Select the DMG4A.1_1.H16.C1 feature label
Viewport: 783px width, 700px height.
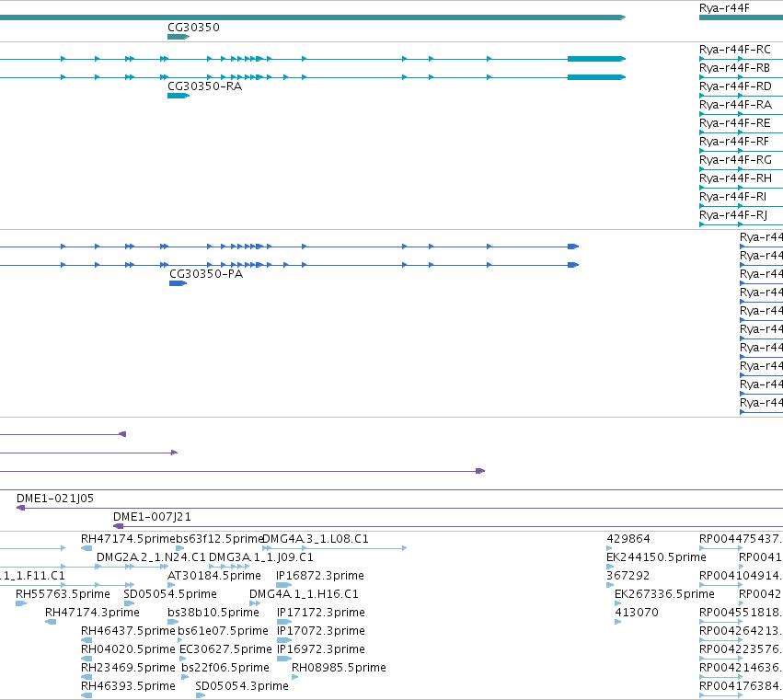point(304,594)
